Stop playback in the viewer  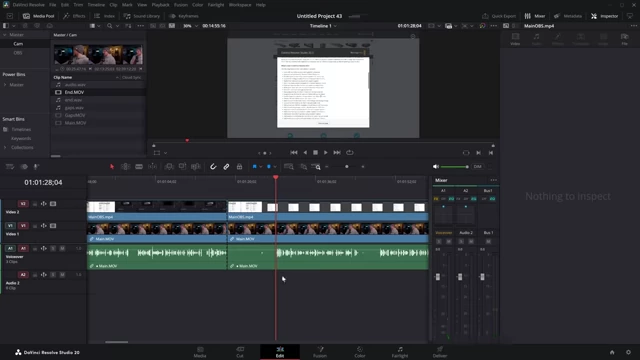pyautogui.click(x=315, y=152)
